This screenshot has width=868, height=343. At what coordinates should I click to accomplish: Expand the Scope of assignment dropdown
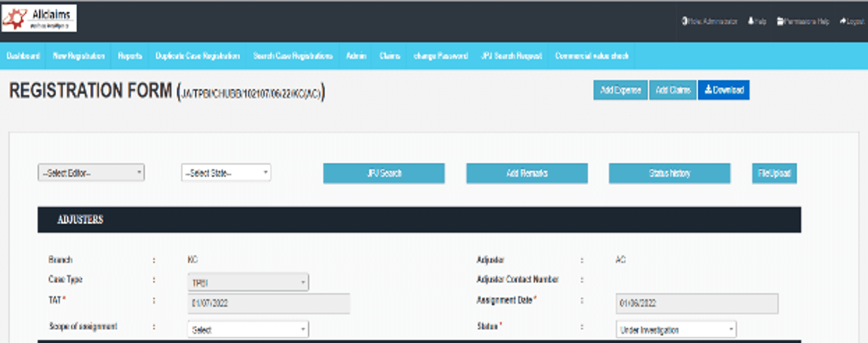tap(248, 330)
